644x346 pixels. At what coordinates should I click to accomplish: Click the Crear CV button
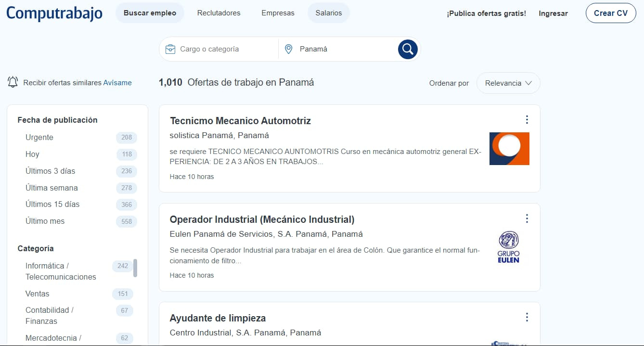611,13
